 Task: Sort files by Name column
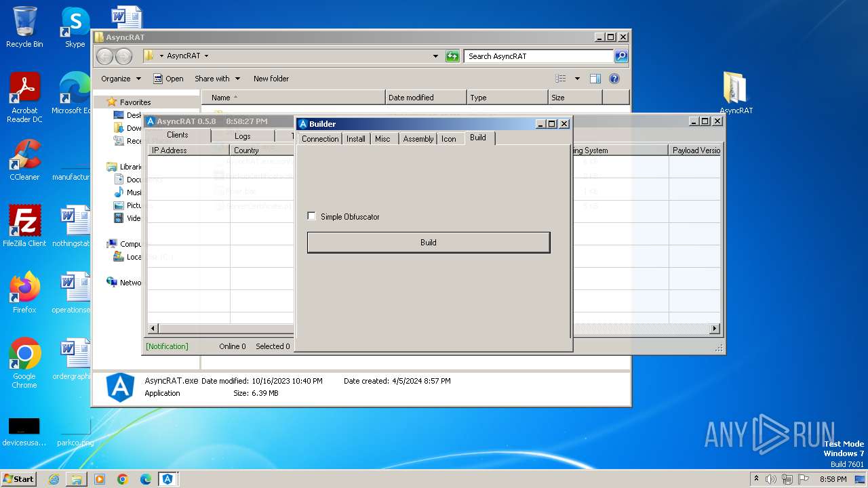point(293,98)
